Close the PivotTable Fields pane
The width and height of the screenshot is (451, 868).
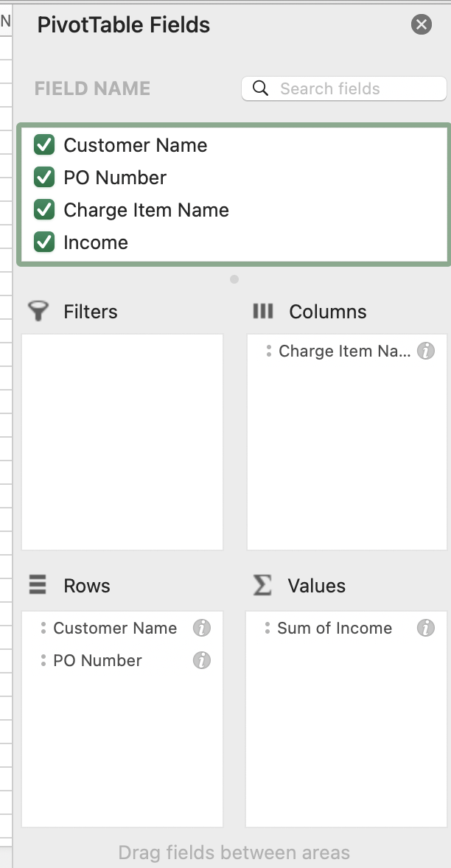(x=422, y=25)
